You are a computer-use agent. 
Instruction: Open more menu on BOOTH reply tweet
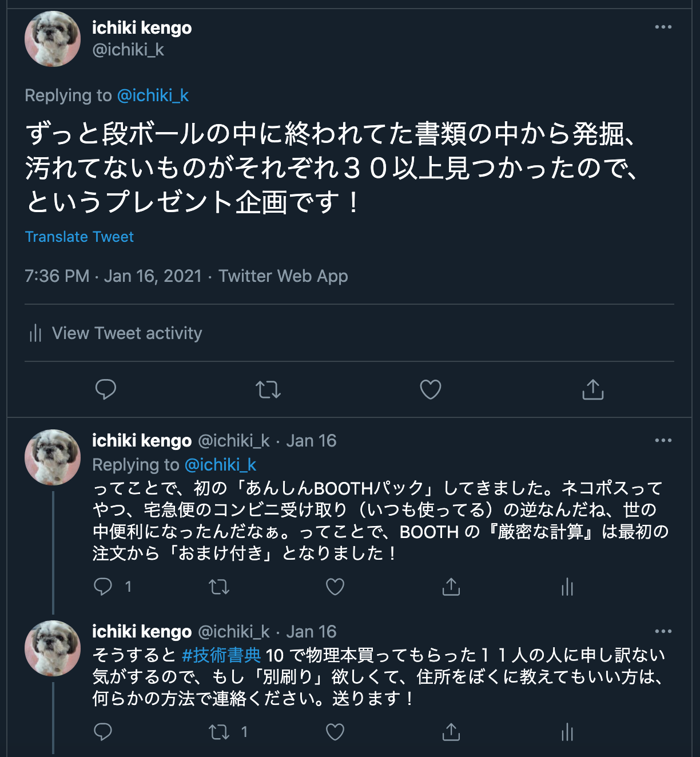tap(663, 440)
